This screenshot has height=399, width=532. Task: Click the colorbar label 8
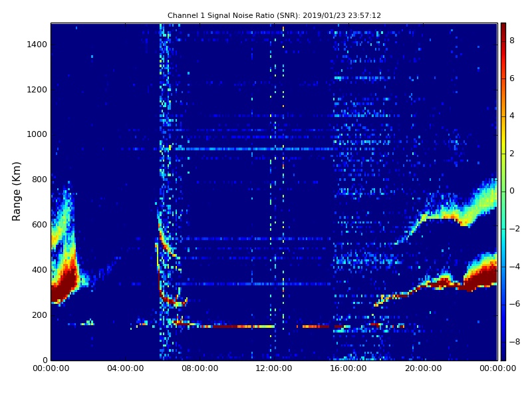pyautogui.click(x=512, y=41)
